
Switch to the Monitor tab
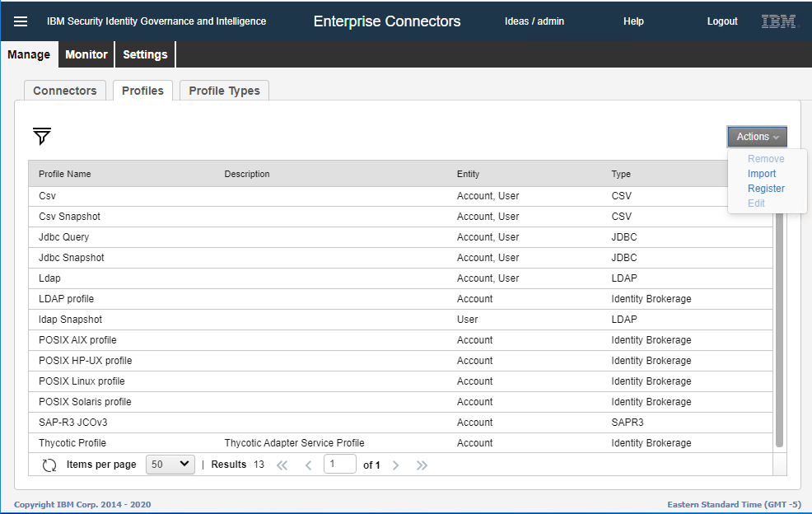[86, 54]
